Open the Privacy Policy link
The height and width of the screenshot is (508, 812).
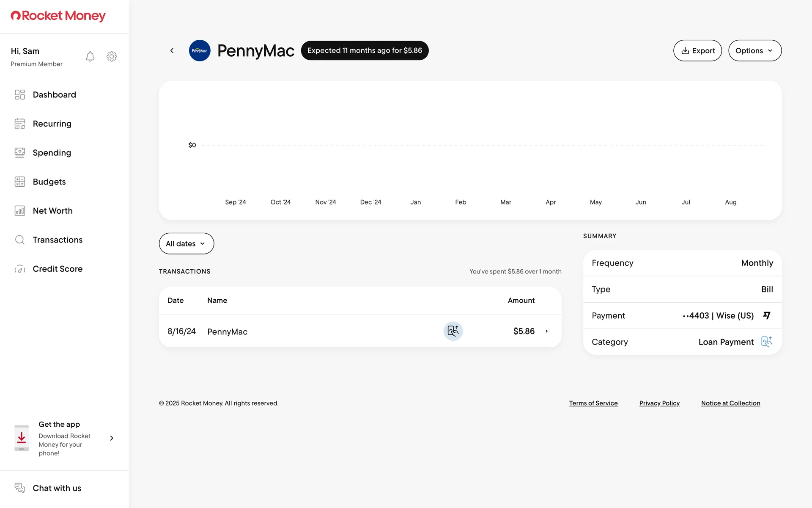(x=659, y=403)
